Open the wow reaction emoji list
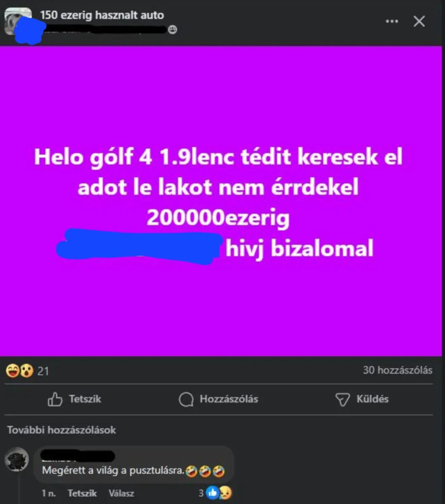The width and height of the screenshot is (445, 504). coord(26,370)
